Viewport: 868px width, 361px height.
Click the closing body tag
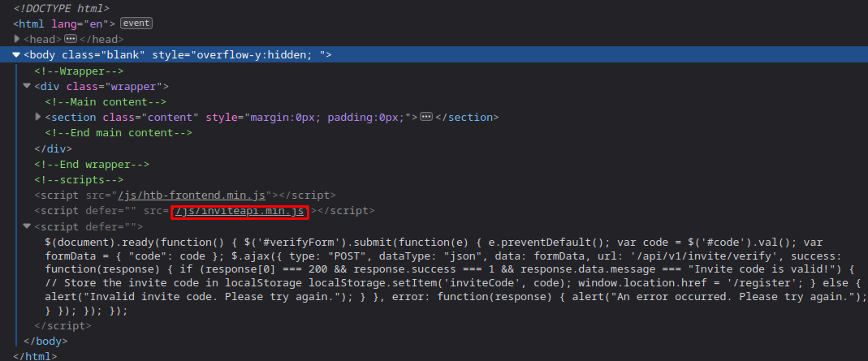[x=45, y=341]
